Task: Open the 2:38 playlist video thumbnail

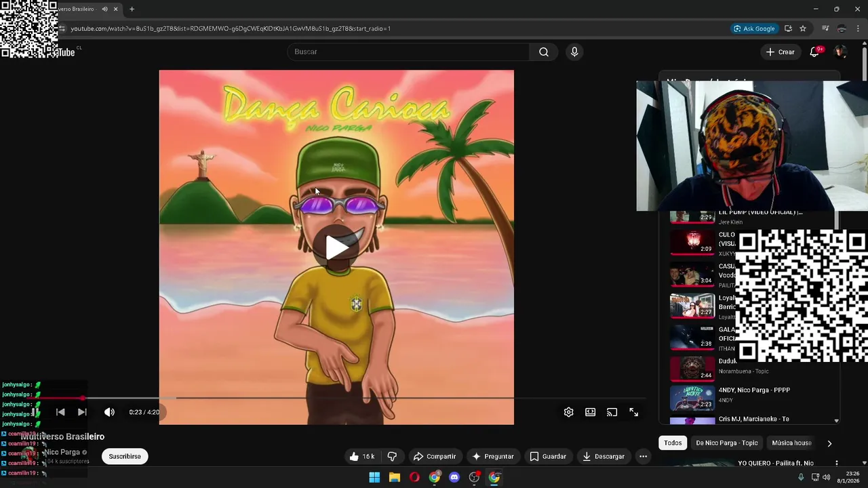Action: 692,338
